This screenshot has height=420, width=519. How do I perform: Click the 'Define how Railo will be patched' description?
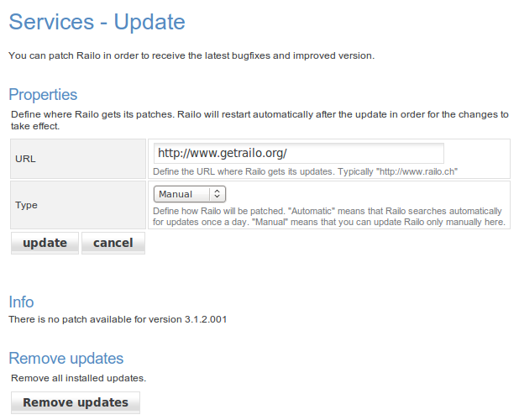click(x=329, y=217)
